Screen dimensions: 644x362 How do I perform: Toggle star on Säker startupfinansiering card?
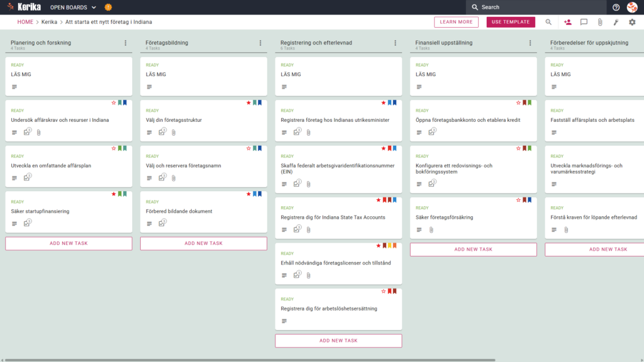tap(114, 194)
